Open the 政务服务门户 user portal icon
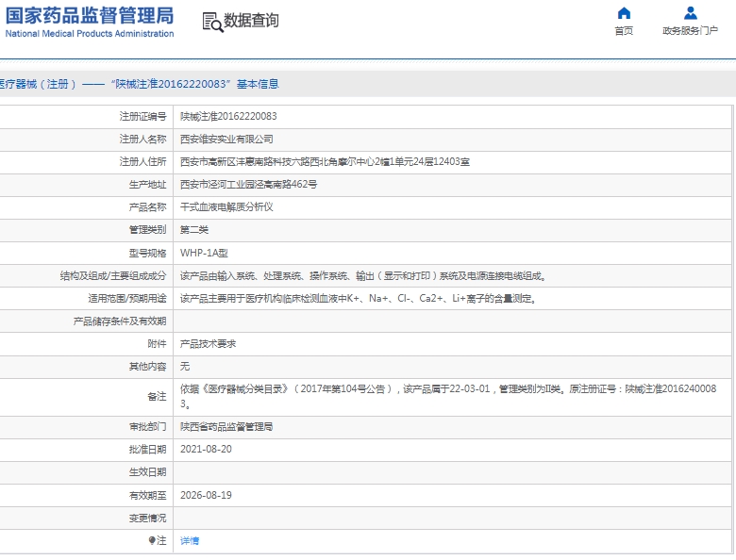736x560 pixels. 690,12
